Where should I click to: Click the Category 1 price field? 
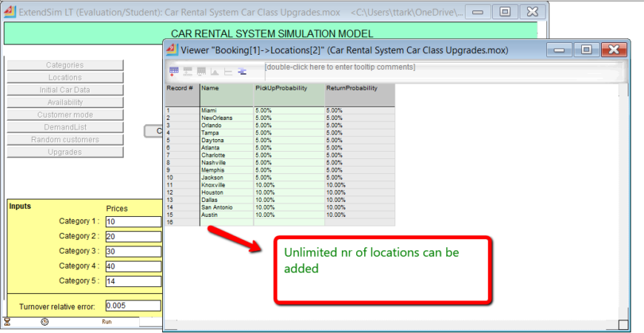[133, 222]
